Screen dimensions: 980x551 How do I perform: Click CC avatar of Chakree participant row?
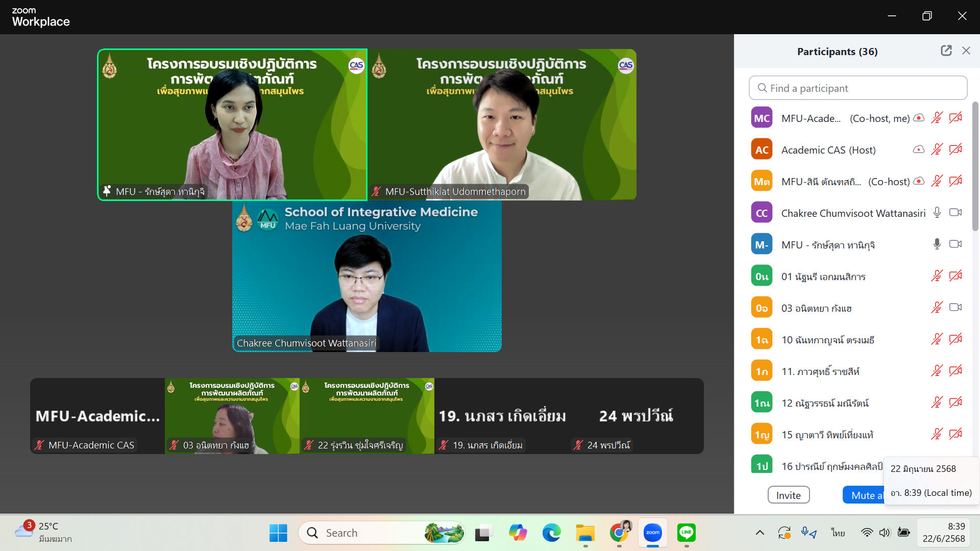(762, 213)
